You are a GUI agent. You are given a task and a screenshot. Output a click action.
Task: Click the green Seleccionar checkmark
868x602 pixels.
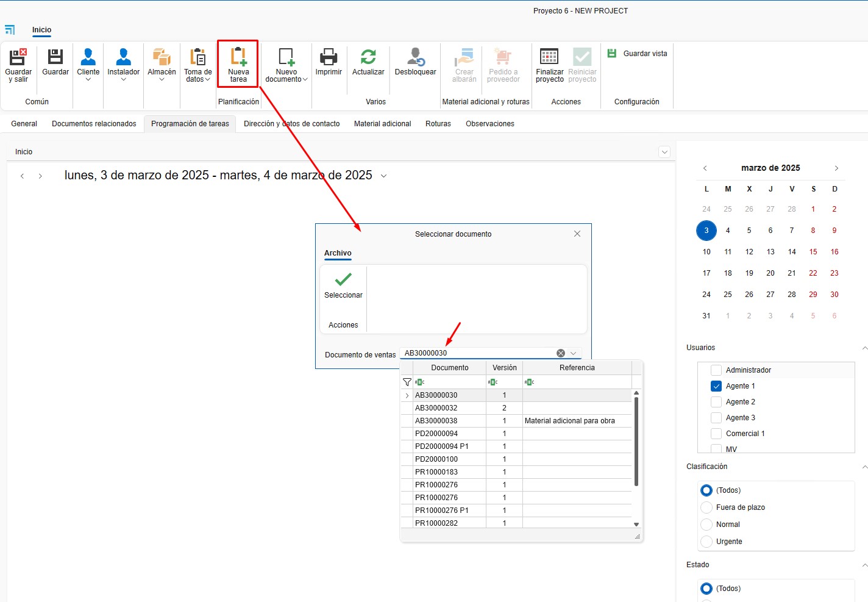tap(343, 279)
